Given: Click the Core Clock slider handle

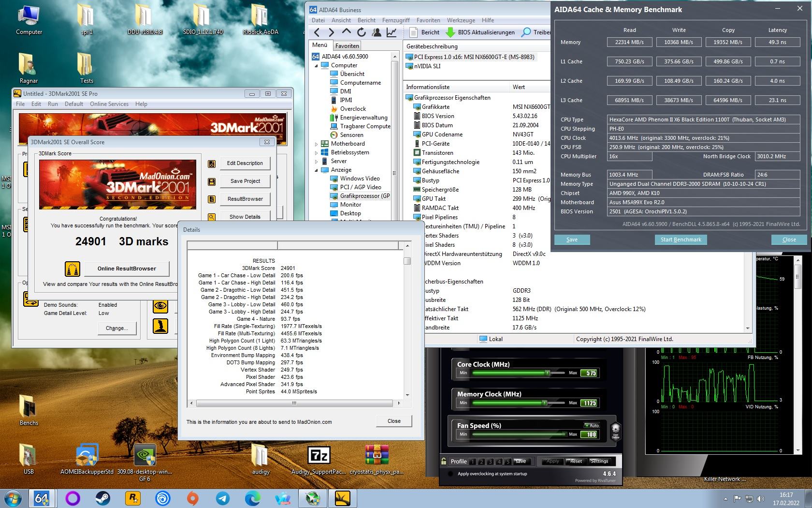Looking at the screenshot, I should (x=547, y=373).
